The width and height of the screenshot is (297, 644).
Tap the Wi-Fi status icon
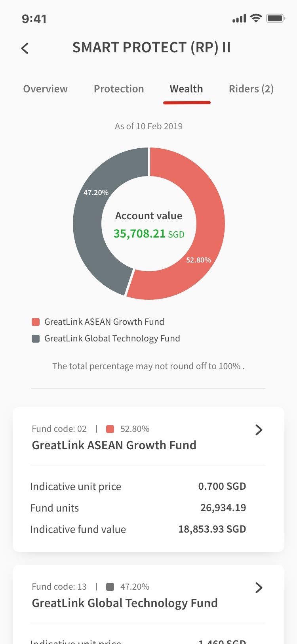click(x=256, y=18)
